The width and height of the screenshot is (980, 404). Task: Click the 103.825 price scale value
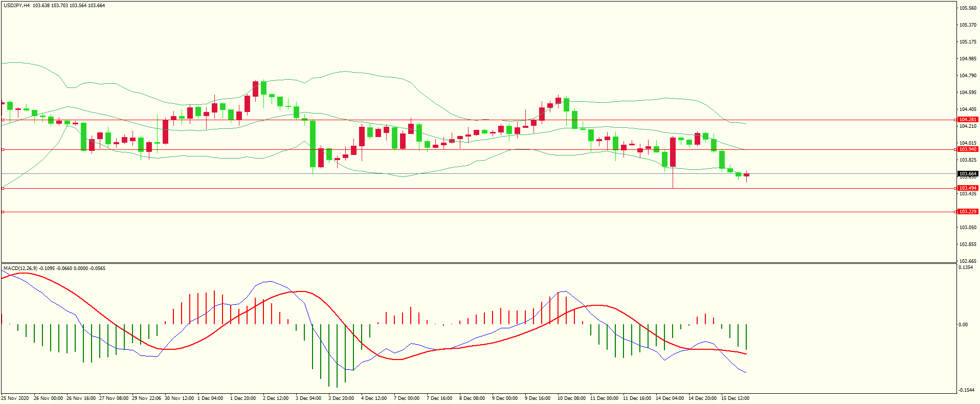tap(968, 160)
